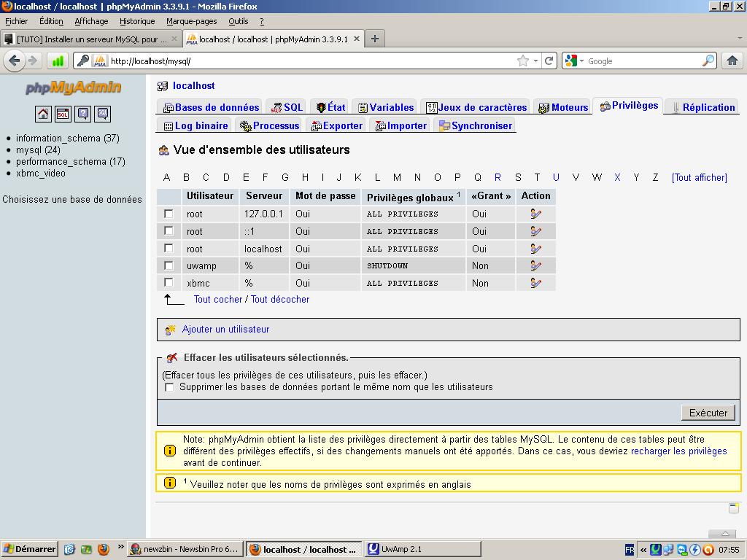Filter users by letter U
This screenshot has width=747, height=560.
coord(556,177)
